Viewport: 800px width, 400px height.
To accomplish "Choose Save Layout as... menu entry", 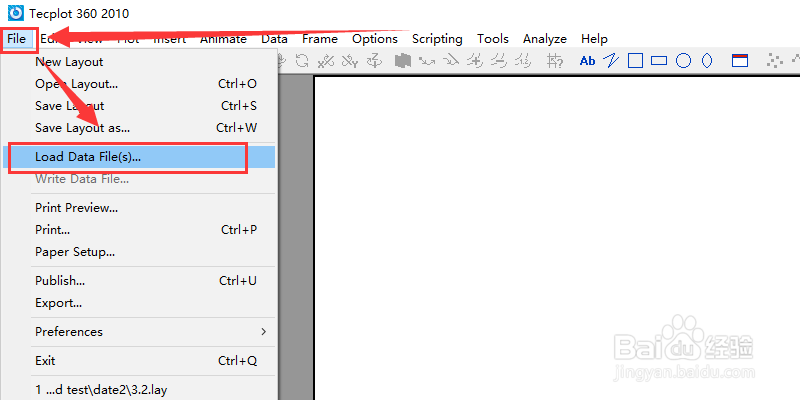I will [139, 128].
